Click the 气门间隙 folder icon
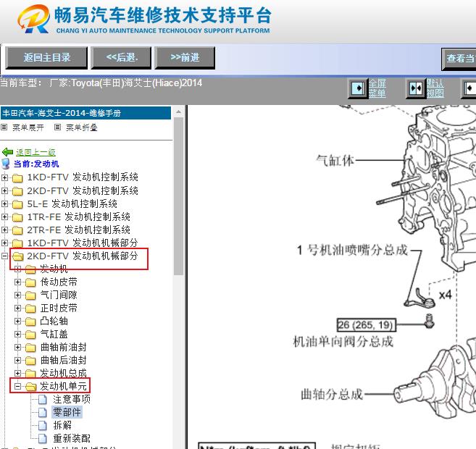Screen dimensions: 476x449 (x=30, y=295)
